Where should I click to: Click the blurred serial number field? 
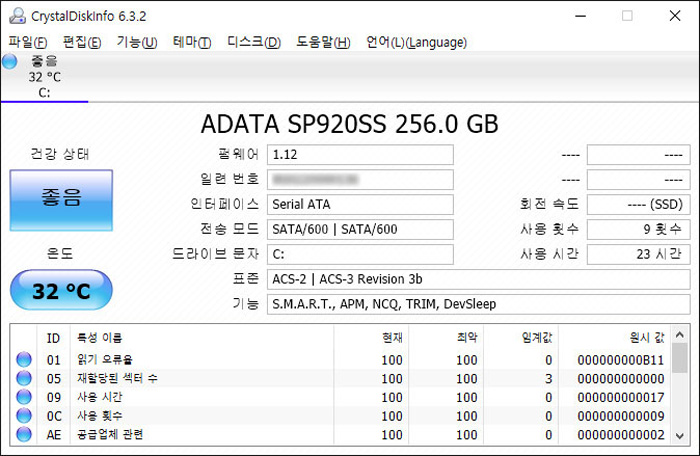click(x=360, y=180)
